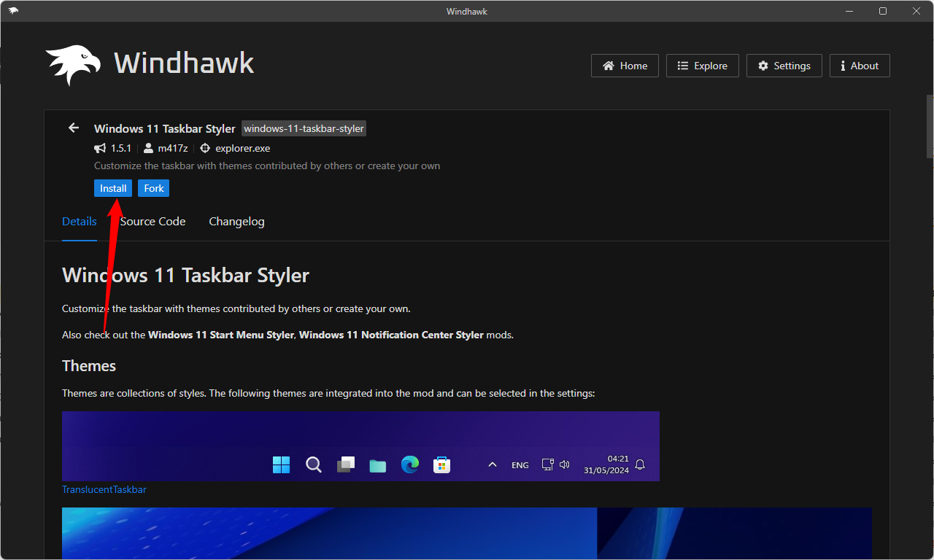This screenshot has width=934, height=560.
Task: Open the About page
Action: [860, 66]
